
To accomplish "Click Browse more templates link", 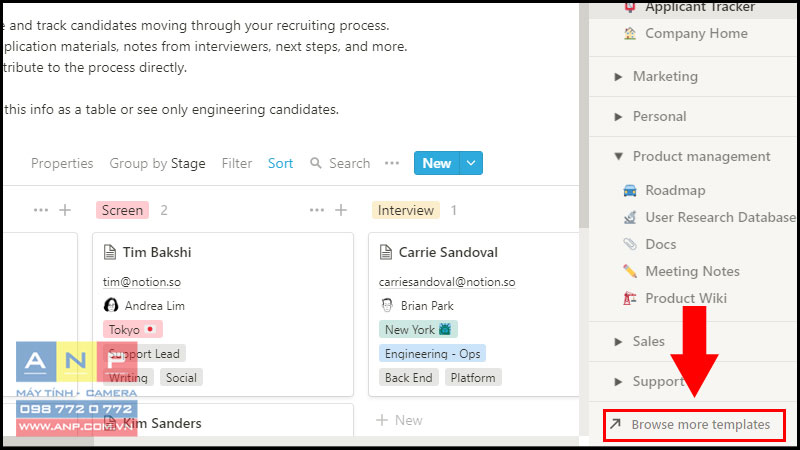I will coord(701,424).
